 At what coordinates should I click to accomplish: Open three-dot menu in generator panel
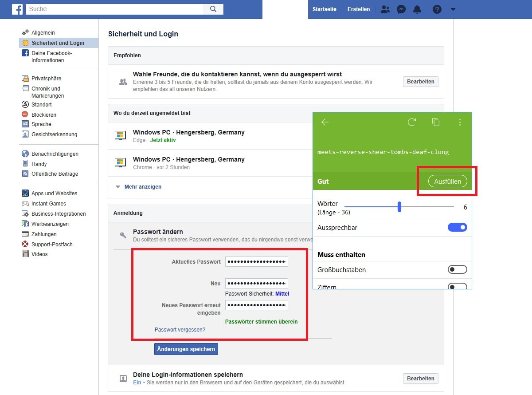[460, 122]
